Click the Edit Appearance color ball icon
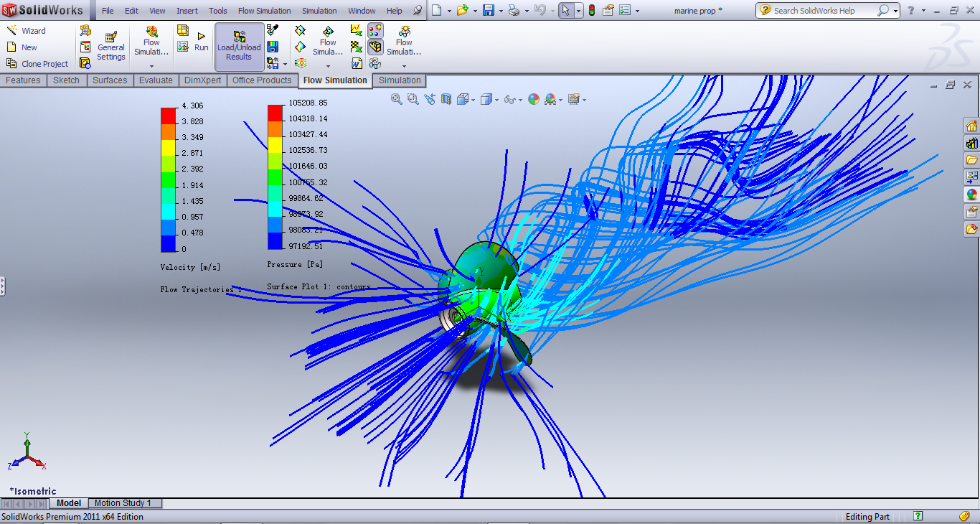The height and width of the screenshot is (524, 980). coord(534,99)
